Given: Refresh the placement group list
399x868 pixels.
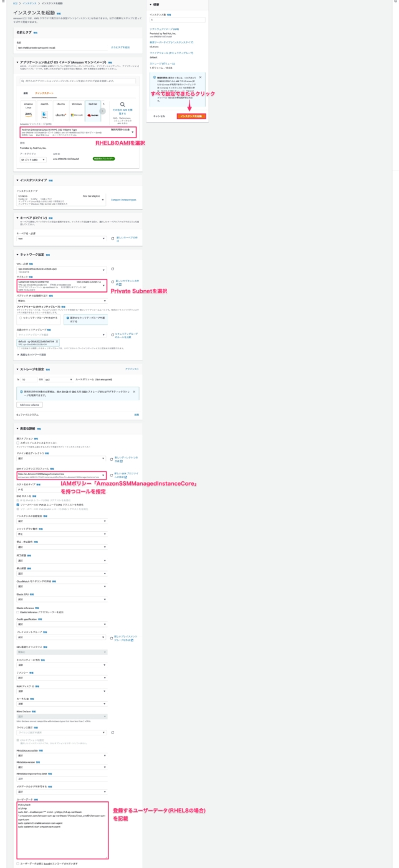Looking at the screenshot, I should point(112,637).
